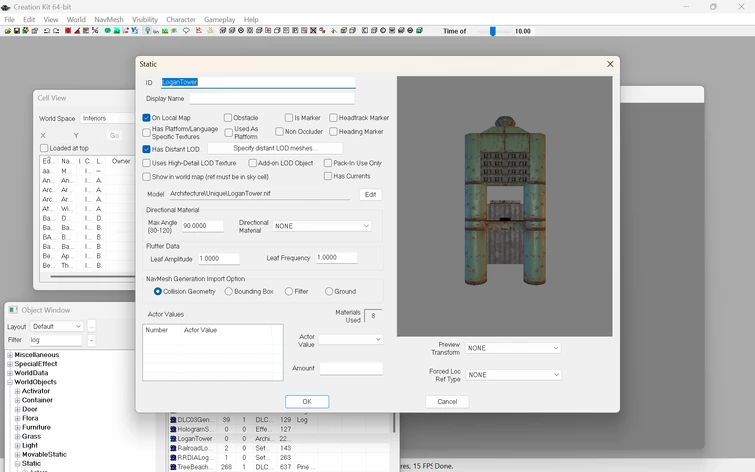
Task: Click the Specify distant LOD meshes button
Action: tap(274, 149)
